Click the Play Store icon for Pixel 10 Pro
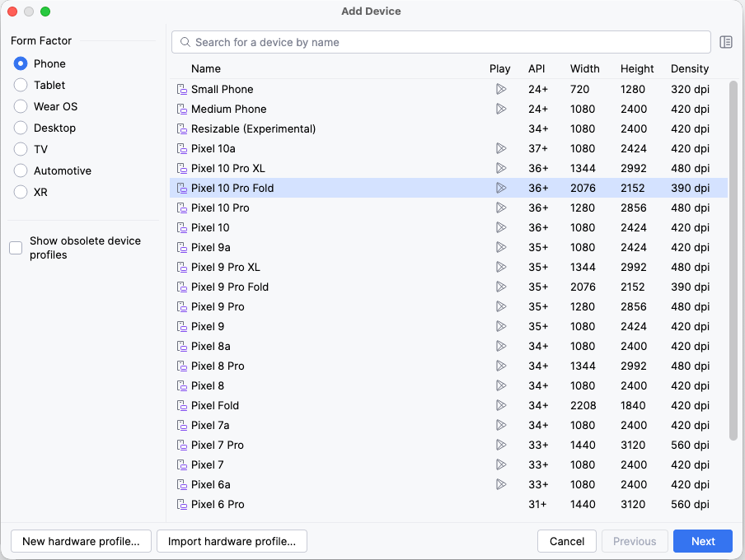Screen dimensions: 745x560 coord(501,208)
